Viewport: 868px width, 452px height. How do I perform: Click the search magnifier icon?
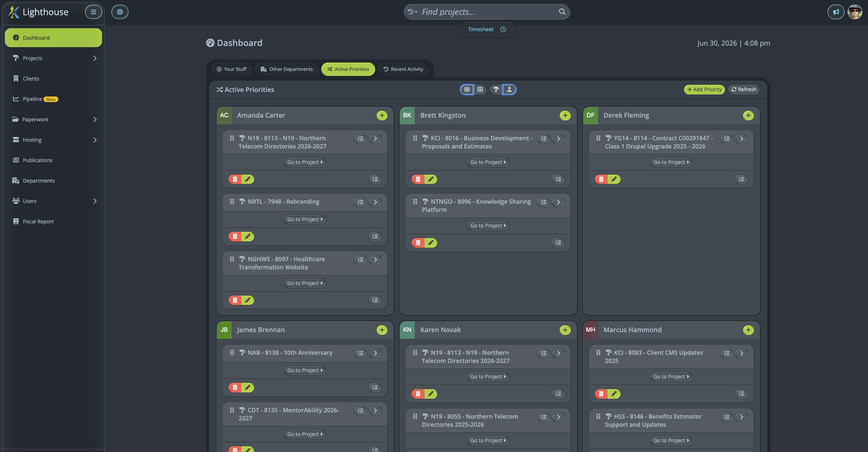(562, 12)
